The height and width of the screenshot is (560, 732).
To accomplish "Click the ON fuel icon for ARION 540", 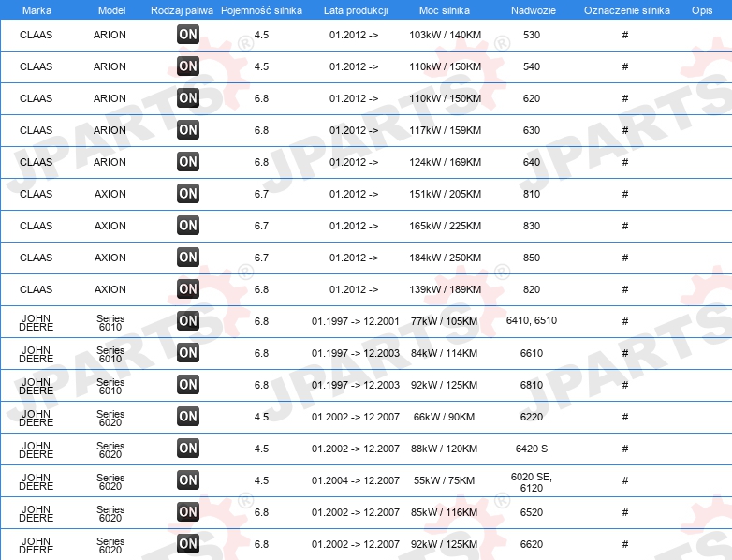I will tap(188, 66).
